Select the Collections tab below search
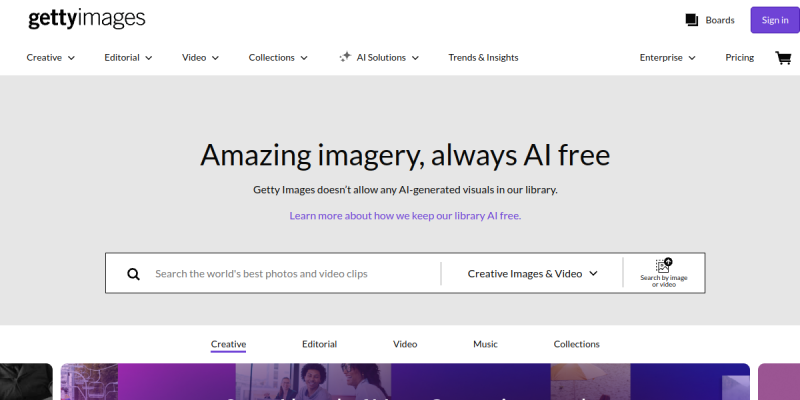 577,344
